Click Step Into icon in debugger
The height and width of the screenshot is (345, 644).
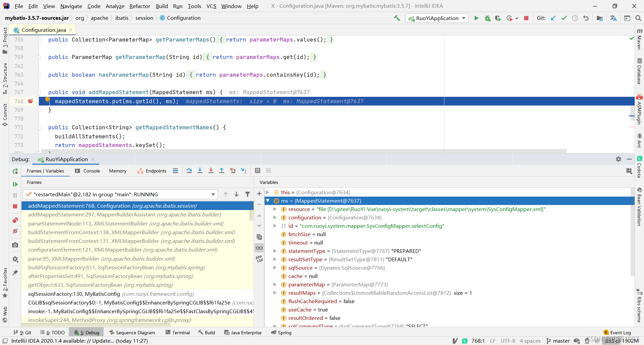pos(200,171)
